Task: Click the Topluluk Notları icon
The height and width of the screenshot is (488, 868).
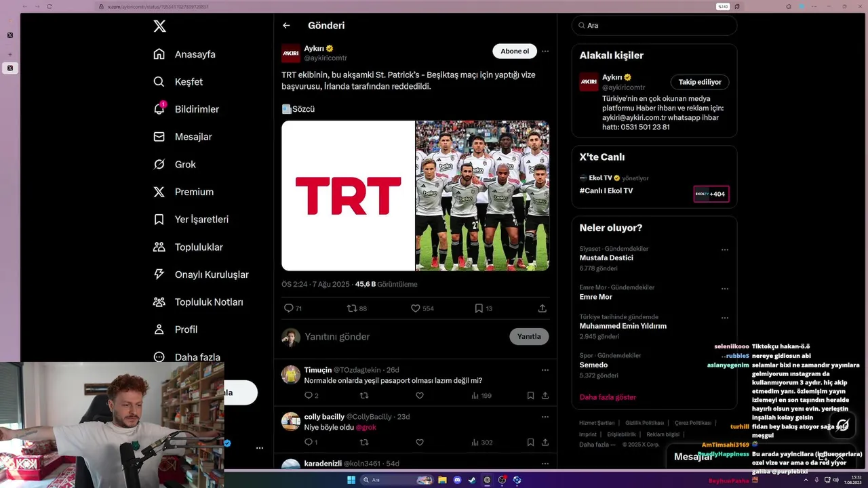Action: (159, 302)
